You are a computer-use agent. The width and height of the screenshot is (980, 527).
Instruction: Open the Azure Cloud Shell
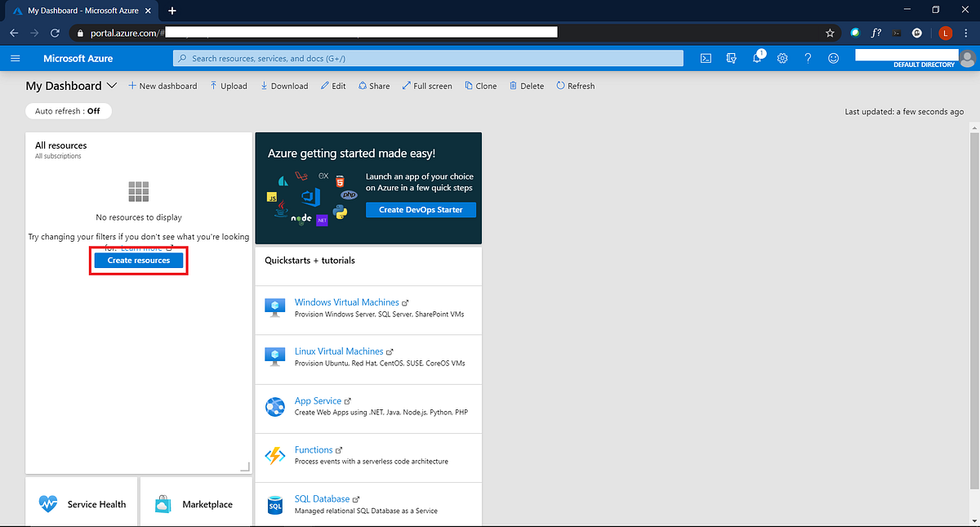(705, 57)
